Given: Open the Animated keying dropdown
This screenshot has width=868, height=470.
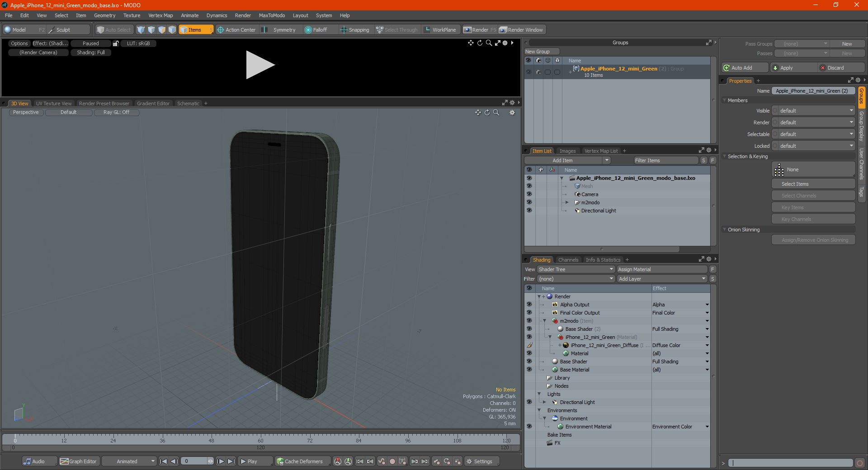Looking at the screenshot, I should [x=129, y=461].
